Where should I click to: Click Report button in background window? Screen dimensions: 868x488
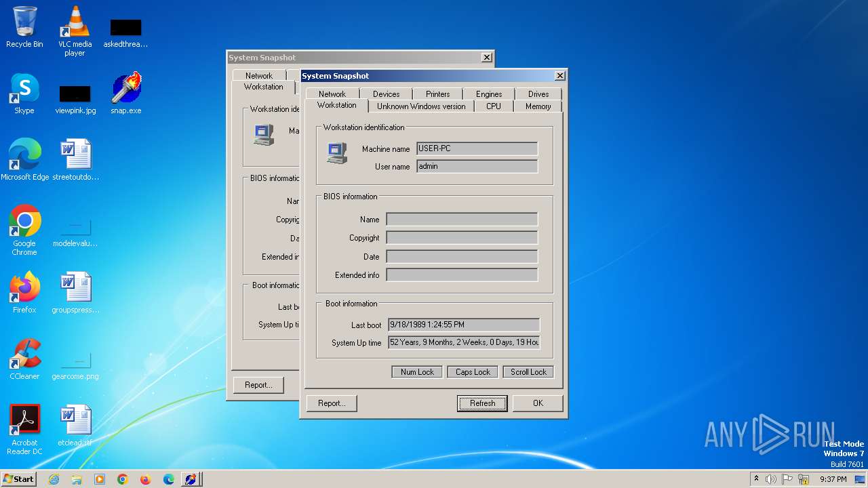pos(258,385)
